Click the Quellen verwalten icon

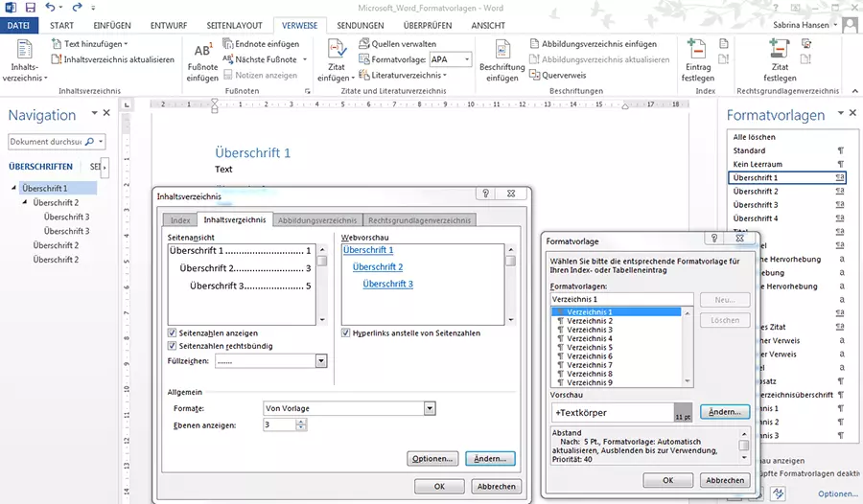click(x=365, y=44)
